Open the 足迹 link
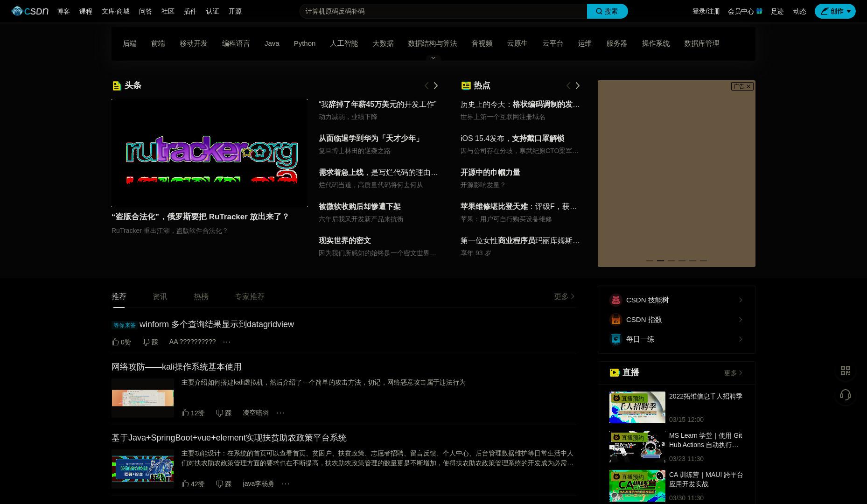 click(x=777, y=11)
